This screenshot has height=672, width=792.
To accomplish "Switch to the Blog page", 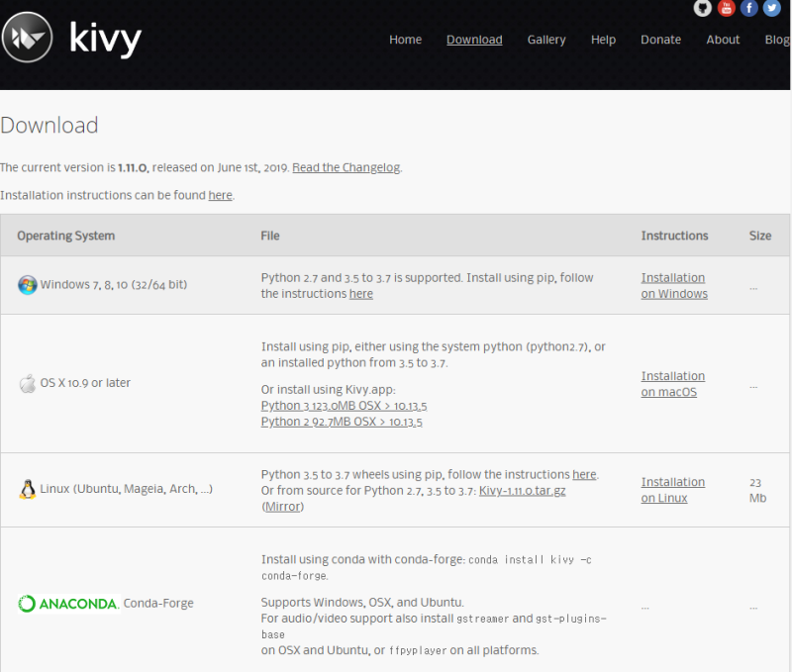I will [777, 40].
